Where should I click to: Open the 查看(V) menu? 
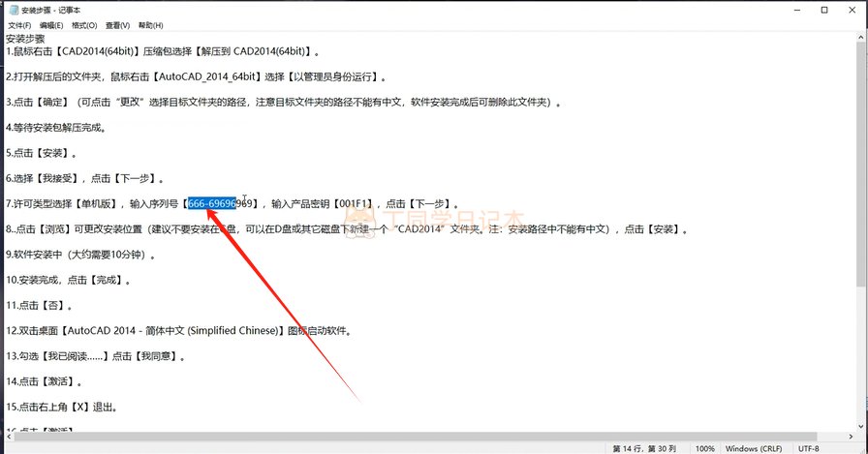point(117,25)
